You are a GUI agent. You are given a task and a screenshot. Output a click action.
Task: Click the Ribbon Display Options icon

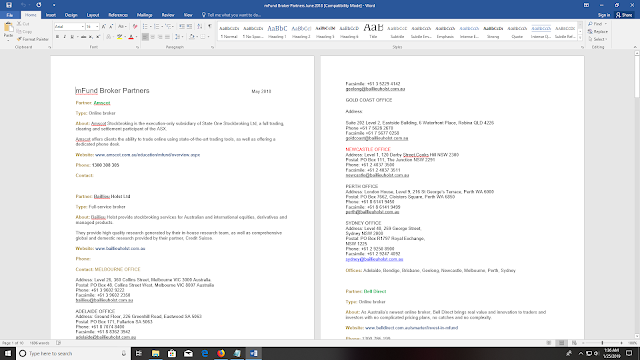click(x=586, y=5)
